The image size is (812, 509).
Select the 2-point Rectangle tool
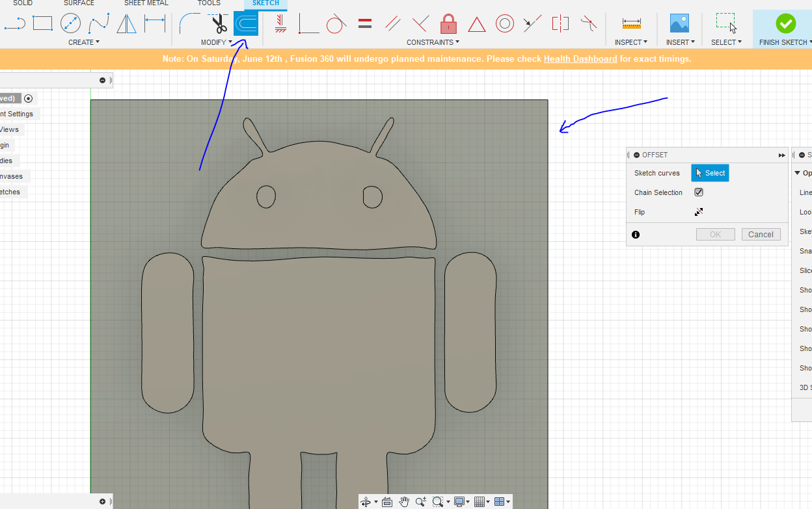(x=42, y=24)
